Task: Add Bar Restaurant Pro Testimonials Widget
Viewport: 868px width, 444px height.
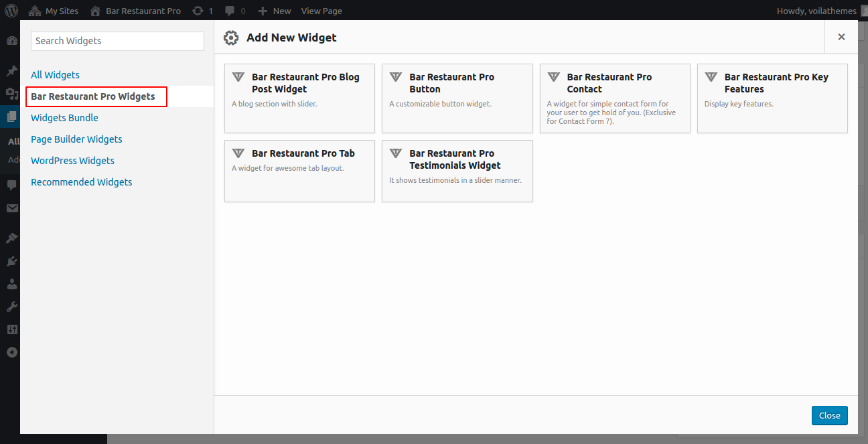Action: coord(457,171)
